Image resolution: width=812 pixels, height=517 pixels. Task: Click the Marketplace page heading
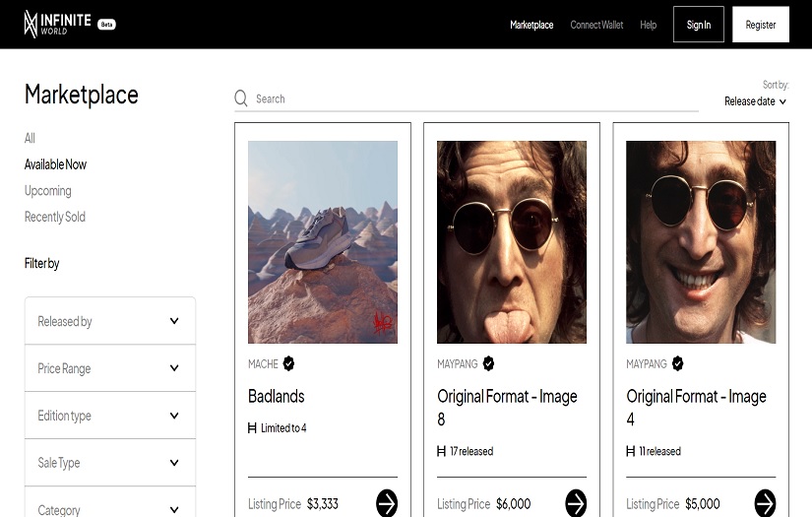tap(82, 96)
